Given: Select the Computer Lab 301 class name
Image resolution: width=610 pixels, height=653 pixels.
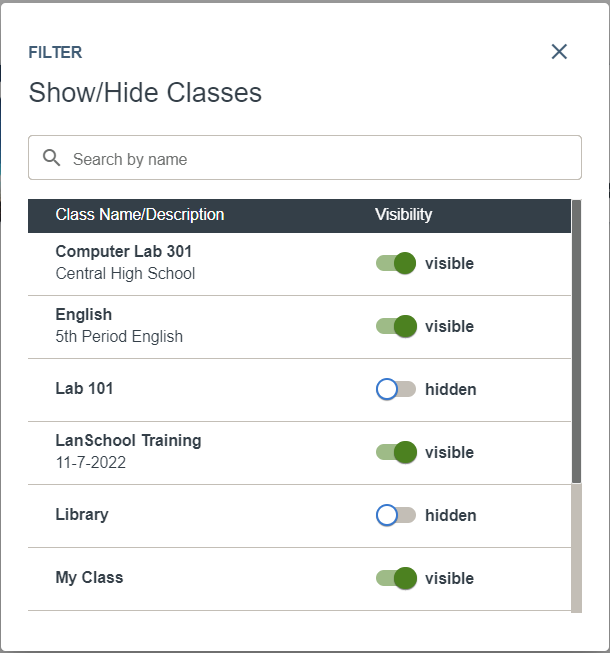Looking at the screenshot, I should (124, 252).
